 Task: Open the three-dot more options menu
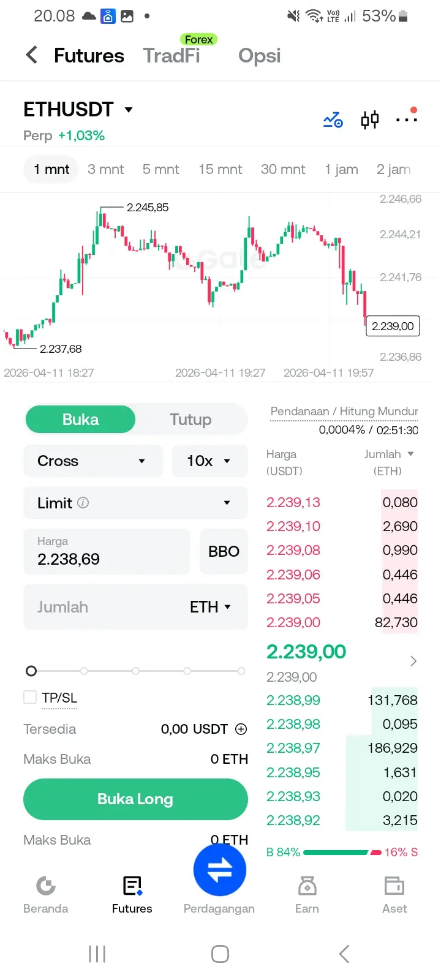coord(406,119)
